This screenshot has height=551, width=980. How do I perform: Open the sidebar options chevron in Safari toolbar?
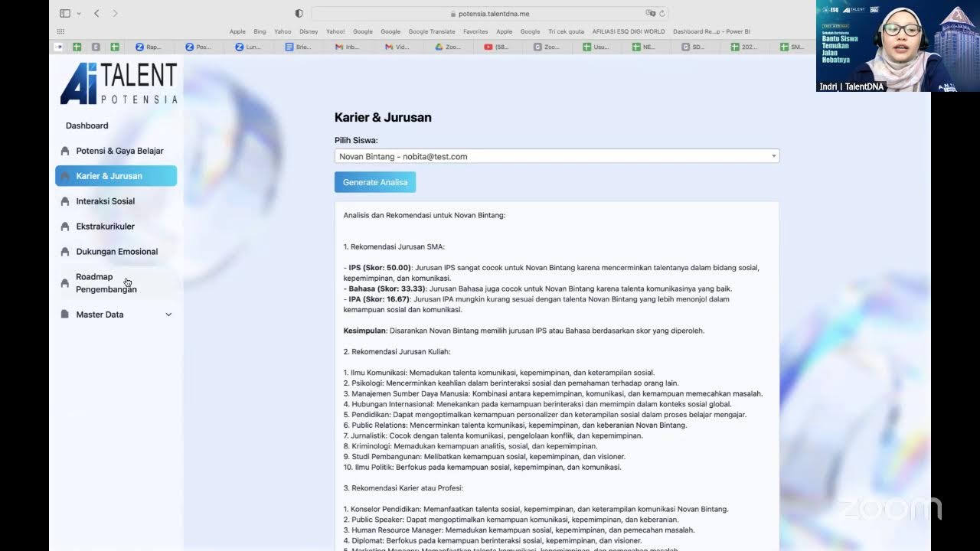(79, 14)
